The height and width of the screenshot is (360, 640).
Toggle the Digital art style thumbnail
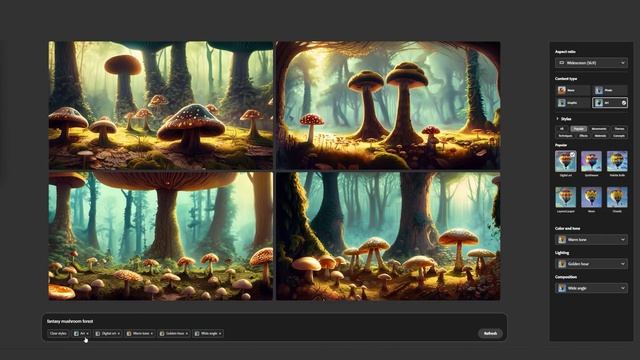pos(566,161)
